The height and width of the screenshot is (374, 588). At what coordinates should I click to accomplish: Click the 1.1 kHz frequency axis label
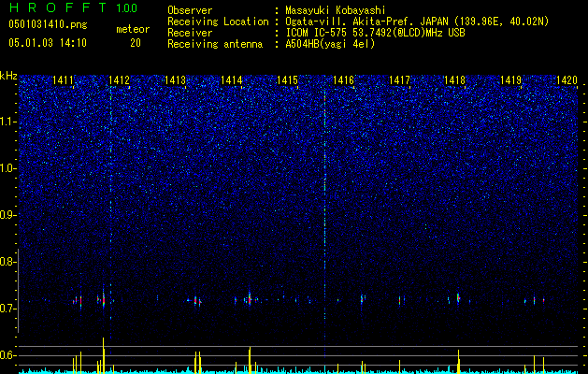7,122
